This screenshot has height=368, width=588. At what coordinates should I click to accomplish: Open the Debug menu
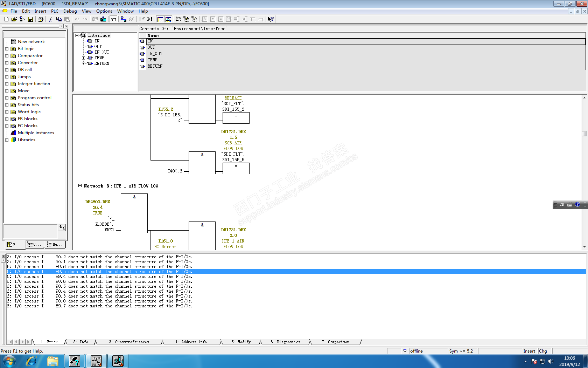point(70,11)
